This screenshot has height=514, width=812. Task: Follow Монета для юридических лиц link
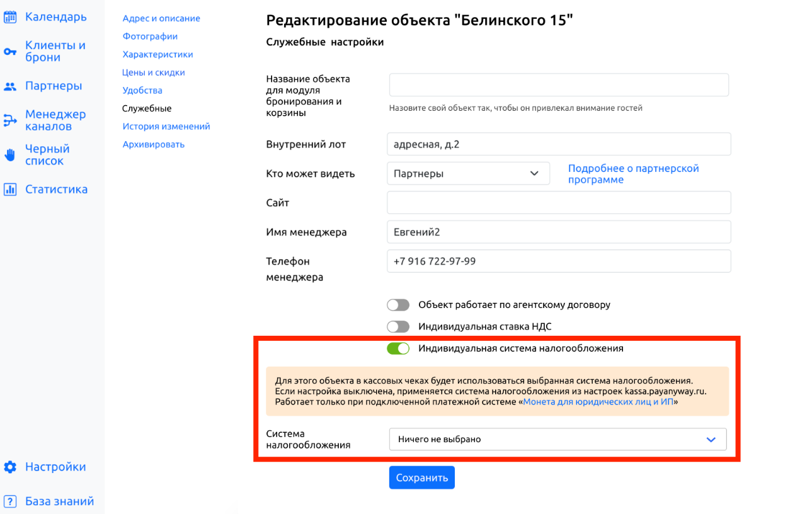pos(598,402)
